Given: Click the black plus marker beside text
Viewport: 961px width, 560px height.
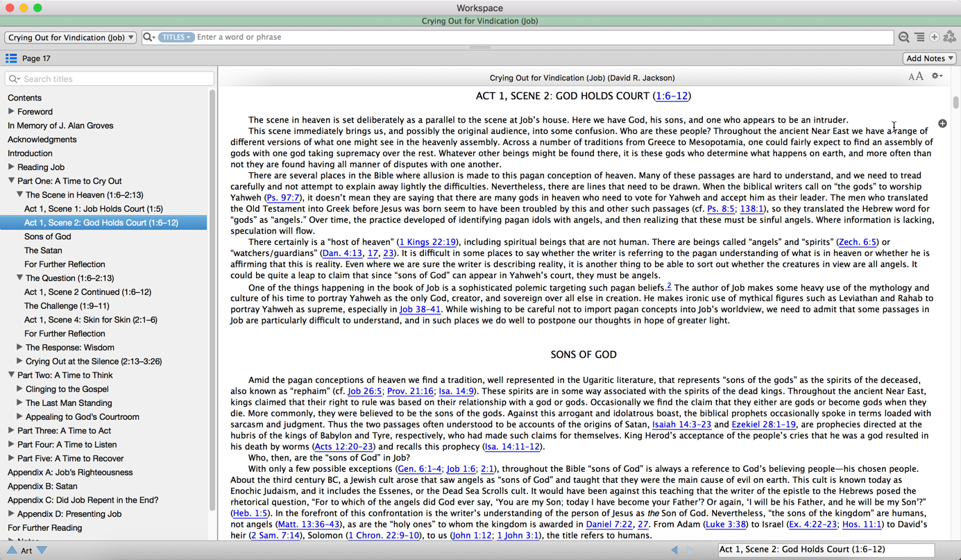Looking at the screenshot, I should (942, 124).
